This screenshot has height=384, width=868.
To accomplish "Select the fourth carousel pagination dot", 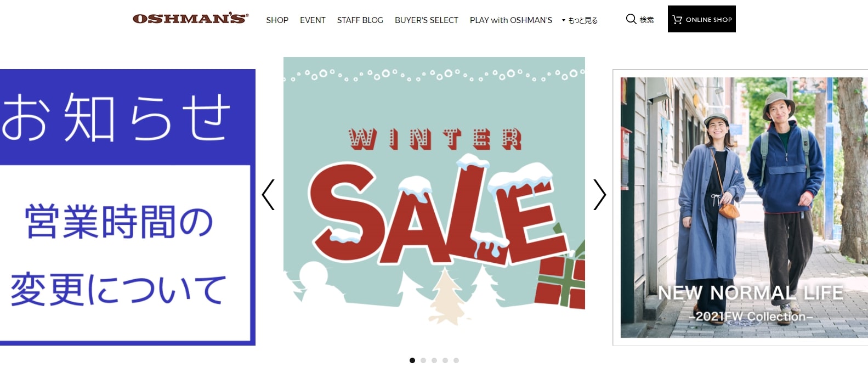I will pos(445,360).
